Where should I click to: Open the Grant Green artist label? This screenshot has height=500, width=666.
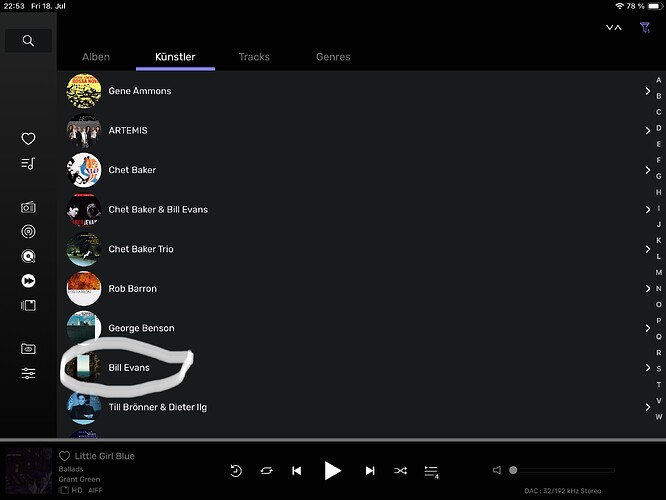(x=79, y=479)
